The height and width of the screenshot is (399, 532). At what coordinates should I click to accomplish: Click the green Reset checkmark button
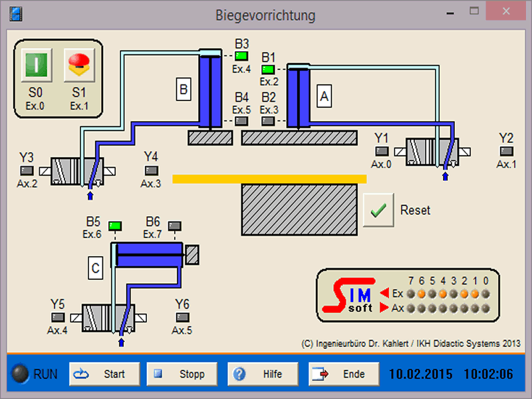point(379,210)
